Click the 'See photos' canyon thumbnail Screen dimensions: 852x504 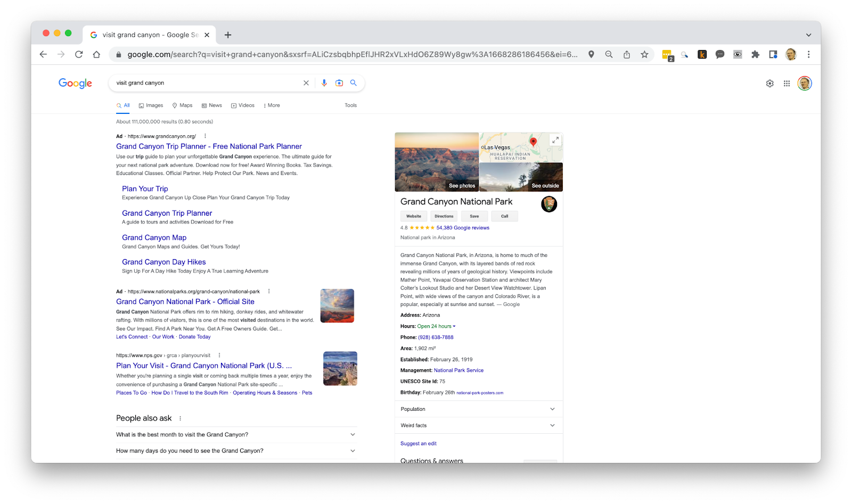tap(437, 162)
